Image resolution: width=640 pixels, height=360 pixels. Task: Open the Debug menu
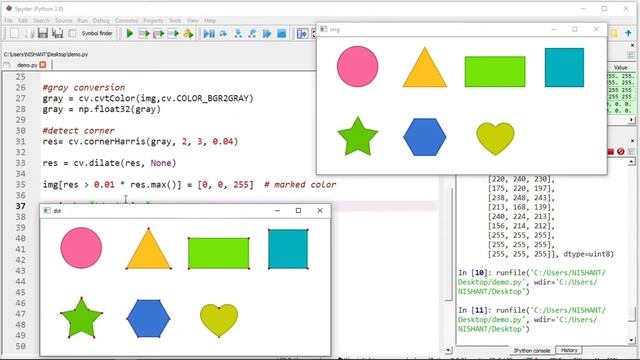pyautogui.click(x=101, y=20)
